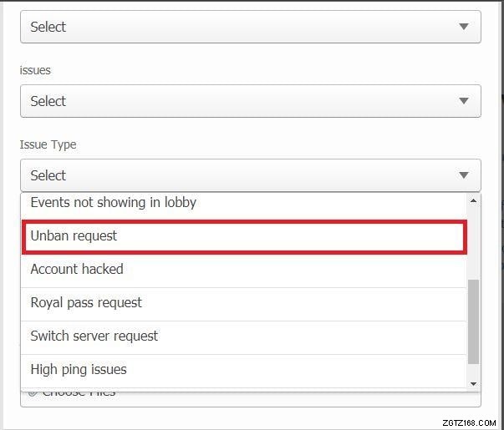Select "High ping issues" from the list

click(x=79, y=369)
